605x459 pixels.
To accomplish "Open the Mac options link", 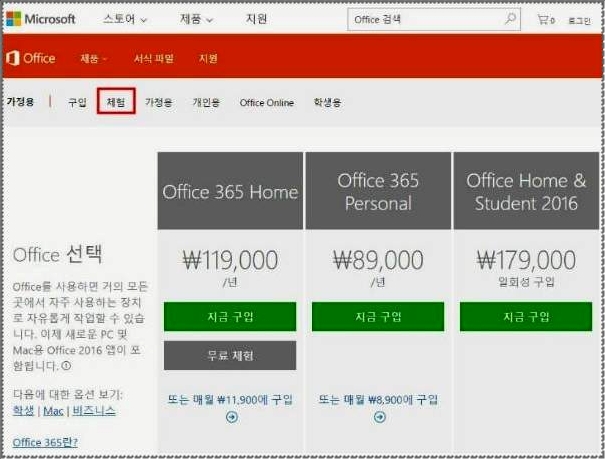I will tap(53, 411).
